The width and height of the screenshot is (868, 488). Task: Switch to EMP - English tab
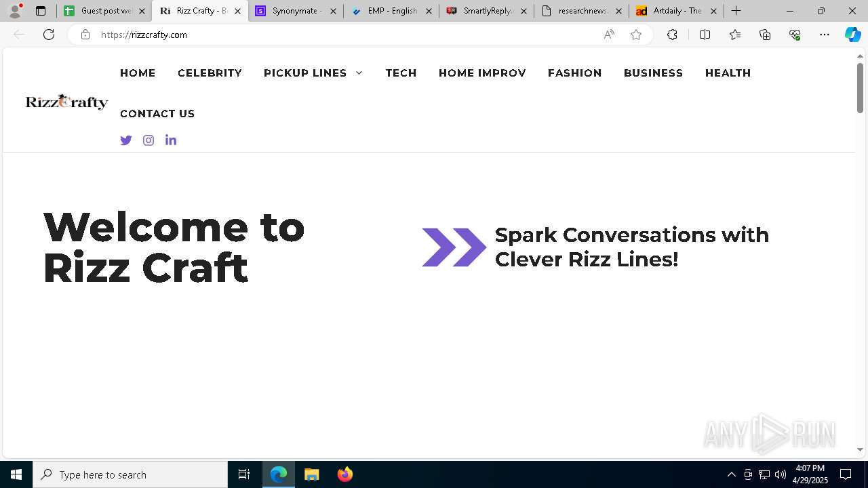coord(391,11)
